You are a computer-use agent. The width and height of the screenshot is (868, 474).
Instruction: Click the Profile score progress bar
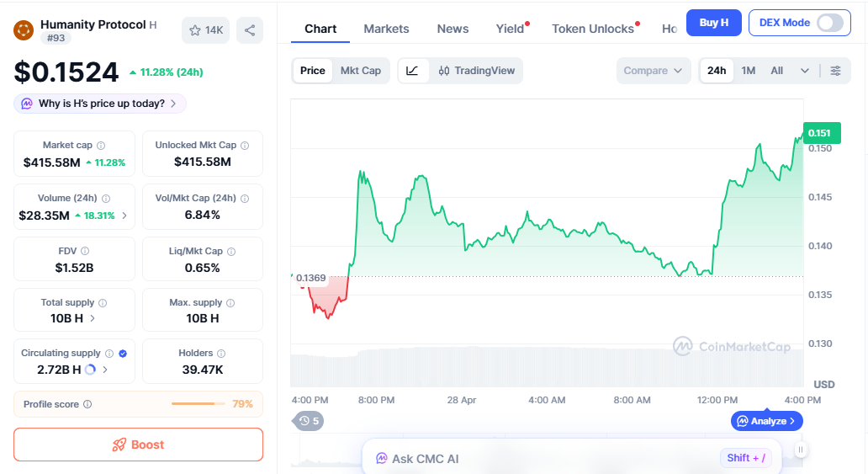click(x=198, y=404)
